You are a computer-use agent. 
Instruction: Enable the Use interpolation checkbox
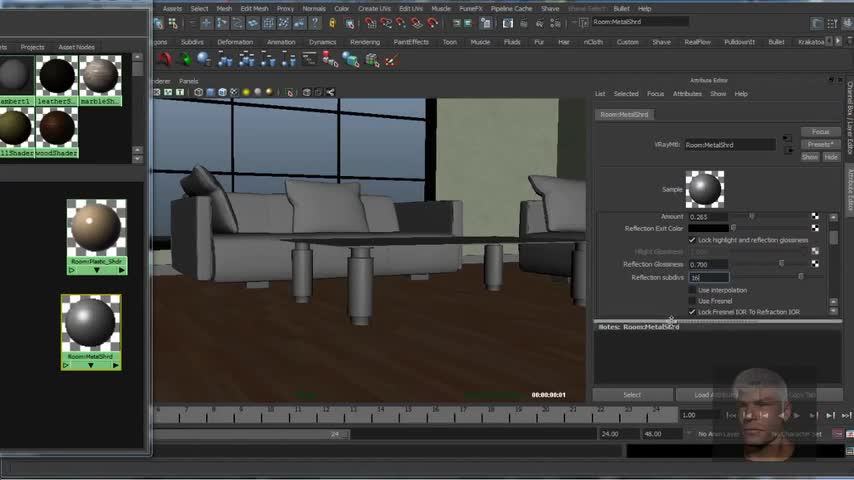point(692,290)
